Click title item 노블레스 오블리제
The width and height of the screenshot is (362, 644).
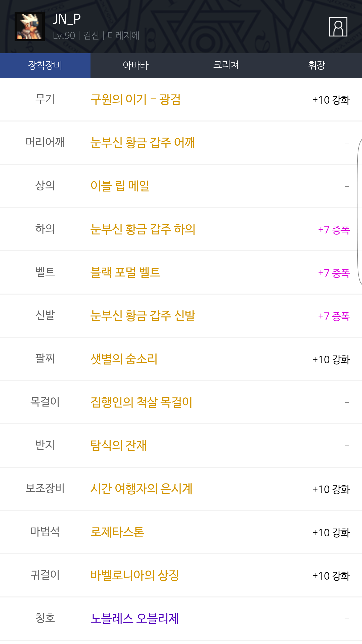point(135,619)
